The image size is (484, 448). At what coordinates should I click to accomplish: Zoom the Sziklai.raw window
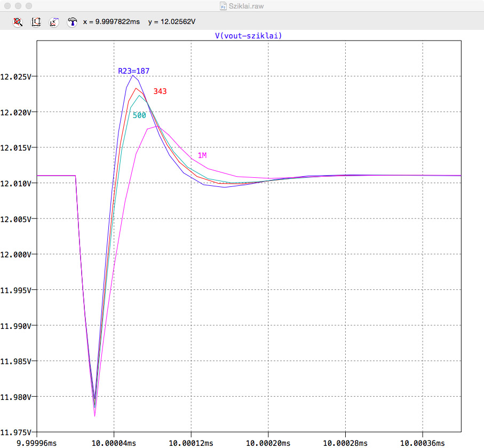pyautogui.click(x=29, y=6)
